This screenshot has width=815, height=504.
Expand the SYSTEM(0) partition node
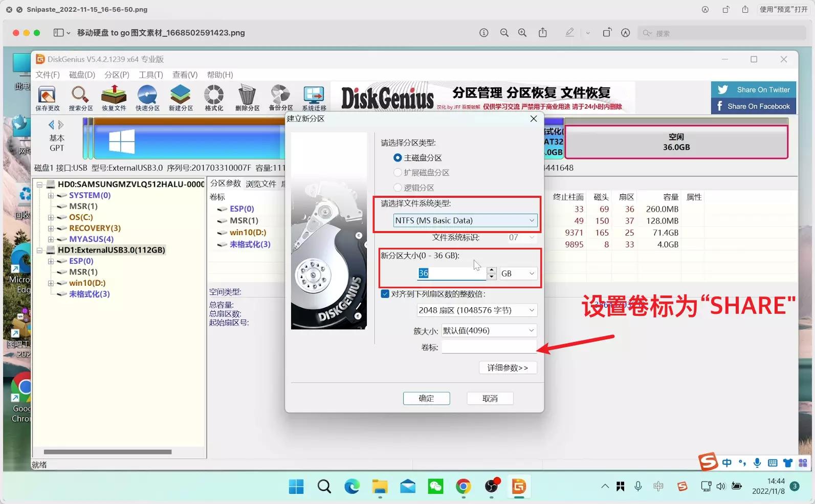point(51,195)
